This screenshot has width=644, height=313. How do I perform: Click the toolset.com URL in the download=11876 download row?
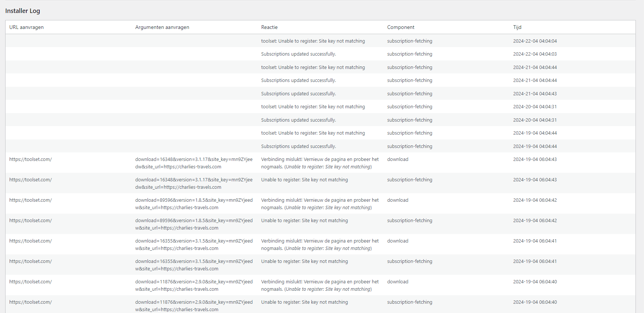pyautogui.click(x=30, y=282)
